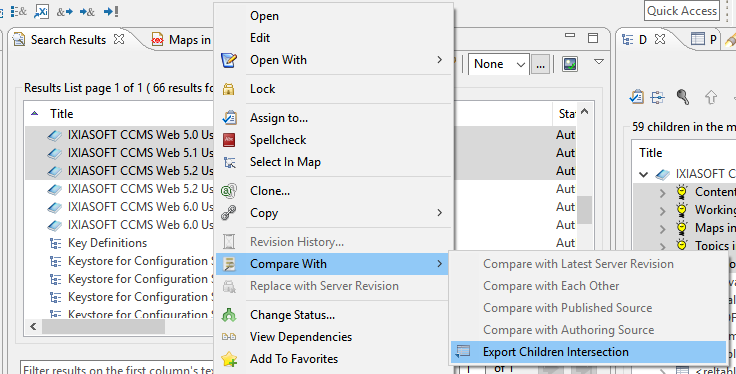Expand the Content tree node
The image size is (736, 374).
pyautogui.click(x=662, y=192)
